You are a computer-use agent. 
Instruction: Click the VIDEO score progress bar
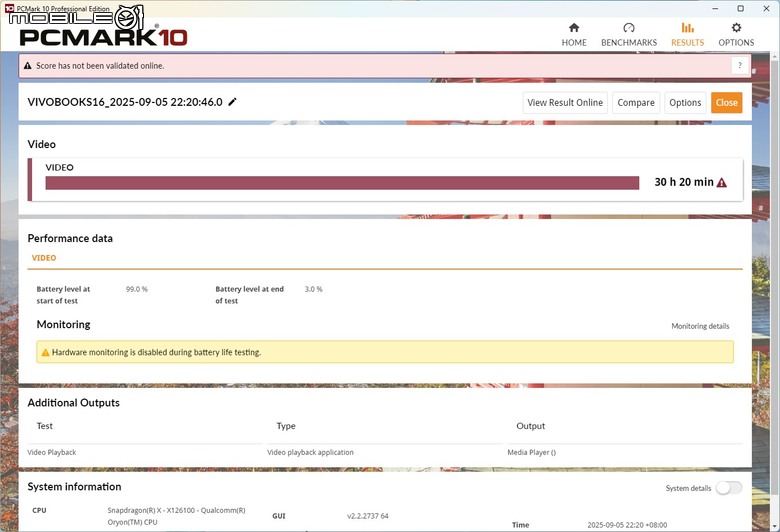(x=342, y=183)
